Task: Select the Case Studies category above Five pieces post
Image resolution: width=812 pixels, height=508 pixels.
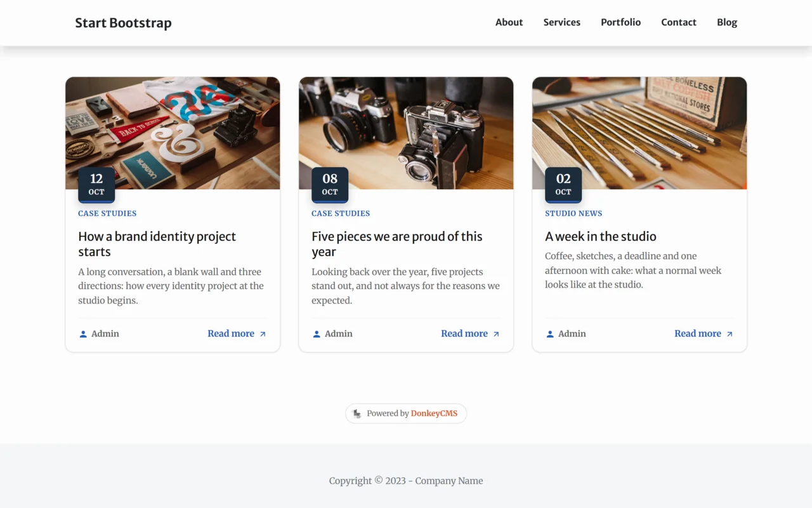Action: 341,213
